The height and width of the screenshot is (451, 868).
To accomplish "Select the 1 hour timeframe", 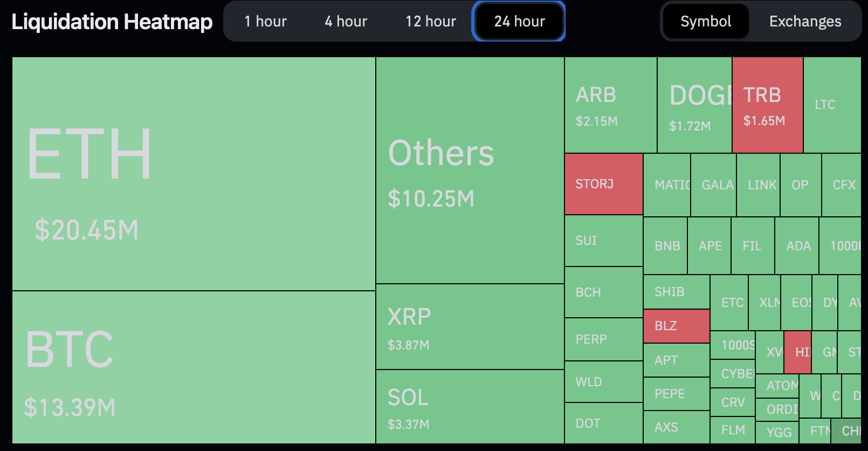I will point(265,22).
